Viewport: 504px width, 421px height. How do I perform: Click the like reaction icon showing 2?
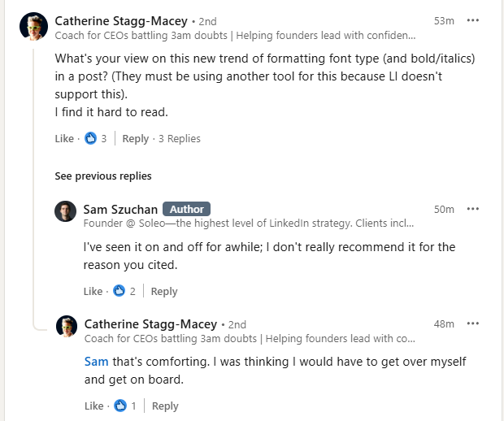119,291
